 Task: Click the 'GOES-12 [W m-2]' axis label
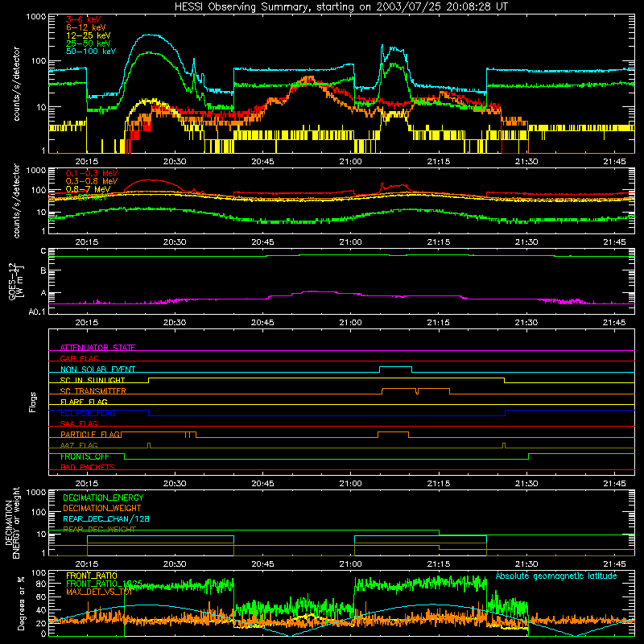tap(16, 281)
